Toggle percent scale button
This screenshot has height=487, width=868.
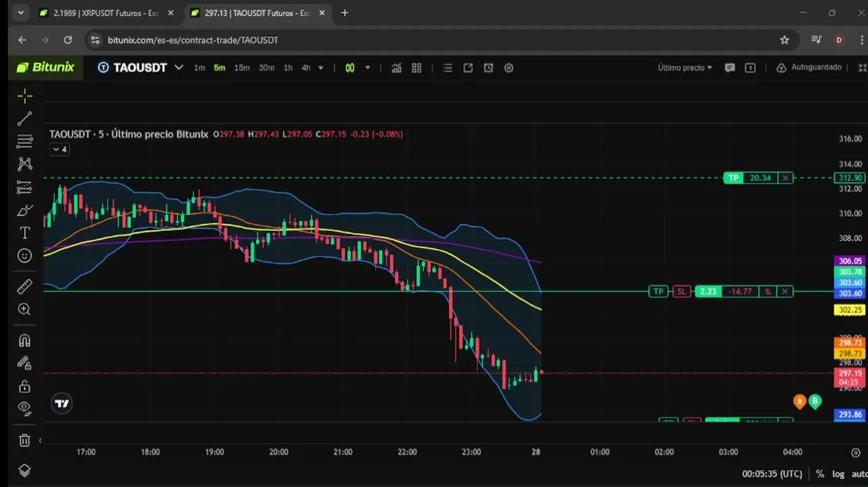(x=820, y=474)
